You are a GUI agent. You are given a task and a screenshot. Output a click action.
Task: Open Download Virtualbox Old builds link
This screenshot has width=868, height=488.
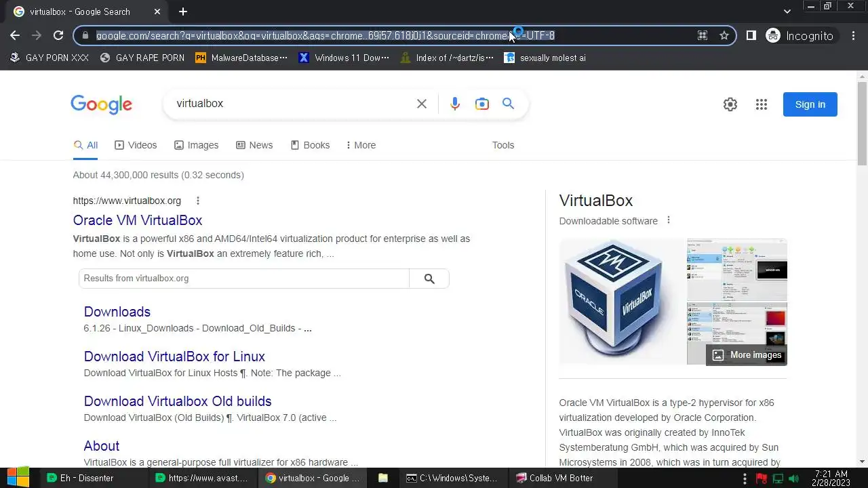tap(178, 401)
